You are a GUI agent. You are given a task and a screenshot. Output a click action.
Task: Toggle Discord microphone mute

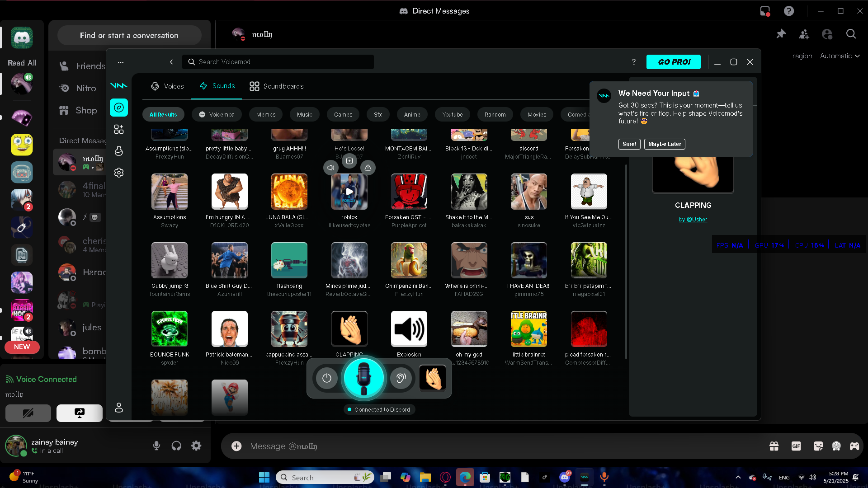pyautogui.click(x=156, y=446)
